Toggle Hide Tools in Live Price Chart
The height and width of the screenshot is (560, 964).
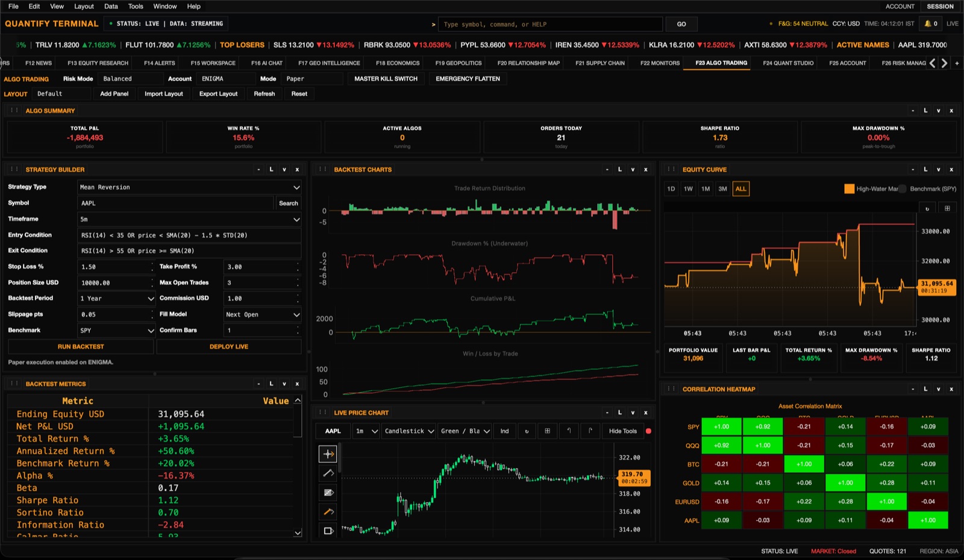pyautogui.click(x=622, y=431)
